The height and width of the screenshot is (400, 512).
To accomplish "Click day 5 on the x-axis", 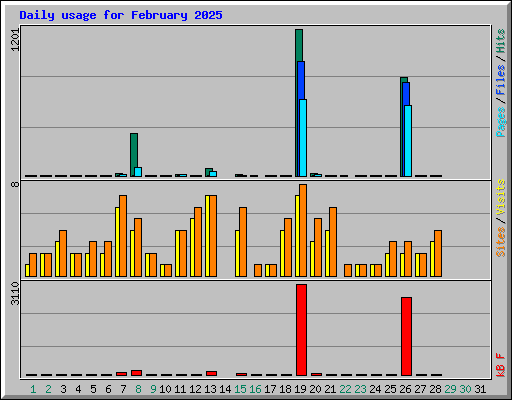I will 93,389.
